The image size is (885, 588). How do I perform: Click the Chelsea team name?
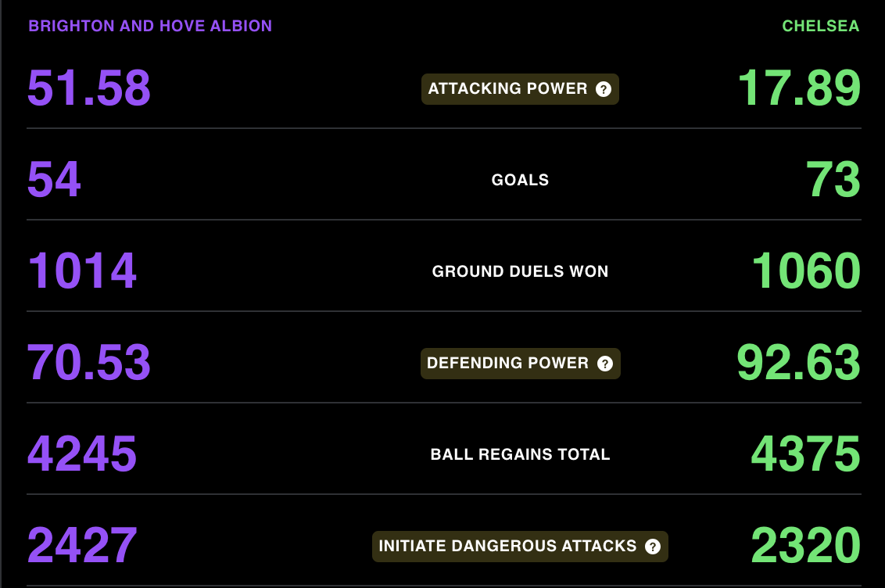[x=821, y=26]
